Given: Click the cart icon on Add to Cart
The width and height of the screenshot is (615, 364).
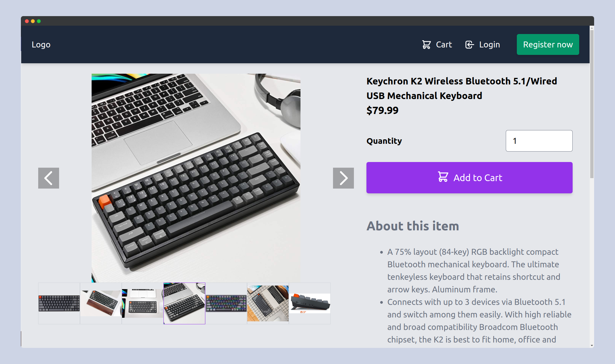Looking at the screenshot, I should click(443, 177).
